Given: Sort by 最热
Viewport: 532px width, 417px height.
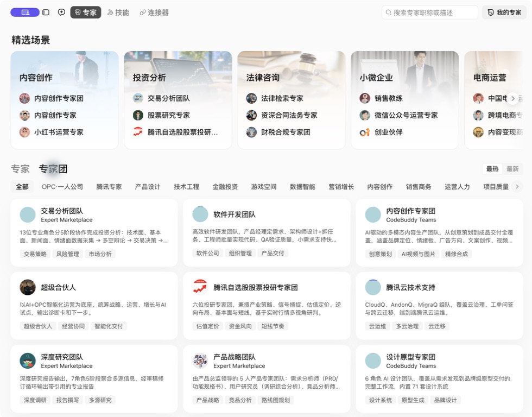Looking at the screenshot, I should pos(492,169).
